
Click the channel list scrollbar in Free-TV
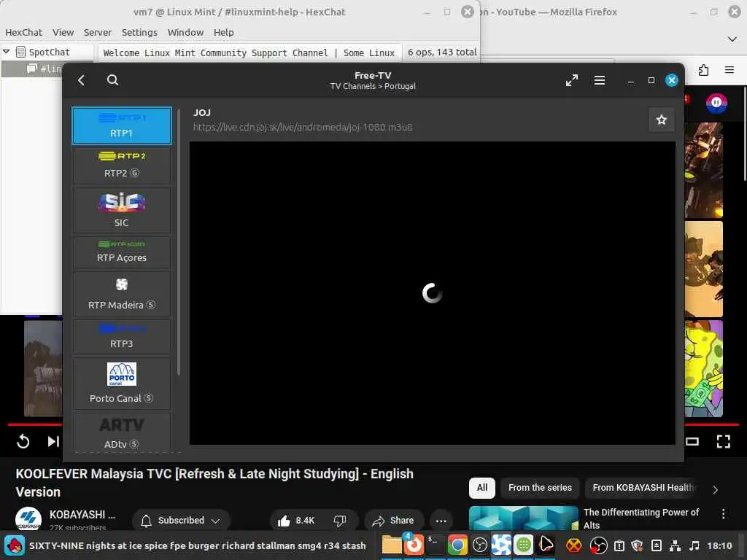coord(179,243)
